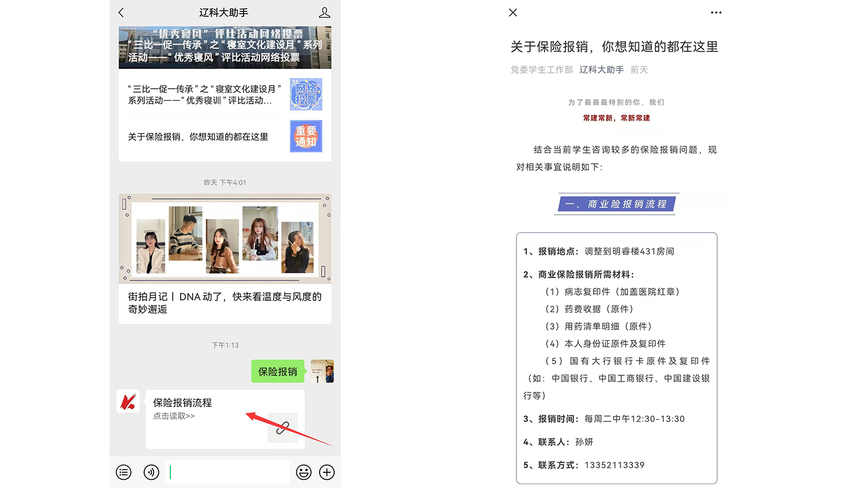Open the link icon in reply card
Image resolution: width=868 pixels, height=488 pixels.
[x=283, y=428]
